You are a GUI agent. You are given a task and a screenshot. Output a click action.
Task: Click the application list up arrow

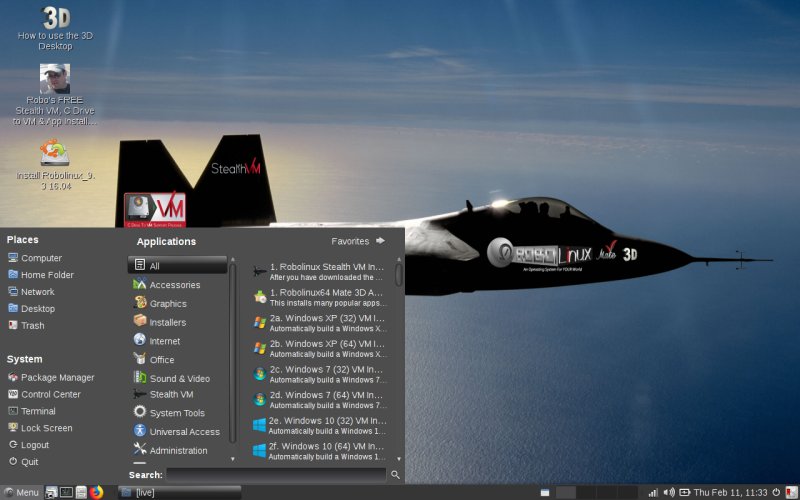pyautogui.click(x=398, y=260)
